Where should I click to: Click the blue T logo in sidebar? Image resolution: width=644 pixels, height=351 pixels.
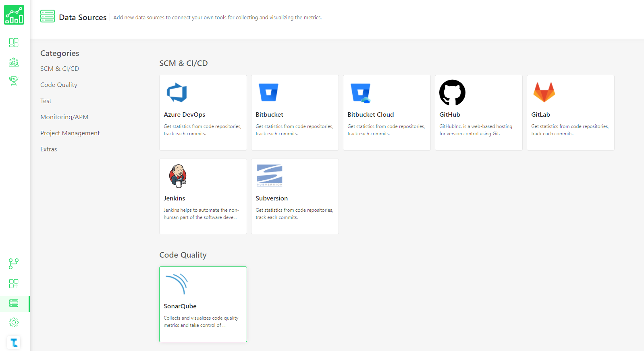(14, 343)
